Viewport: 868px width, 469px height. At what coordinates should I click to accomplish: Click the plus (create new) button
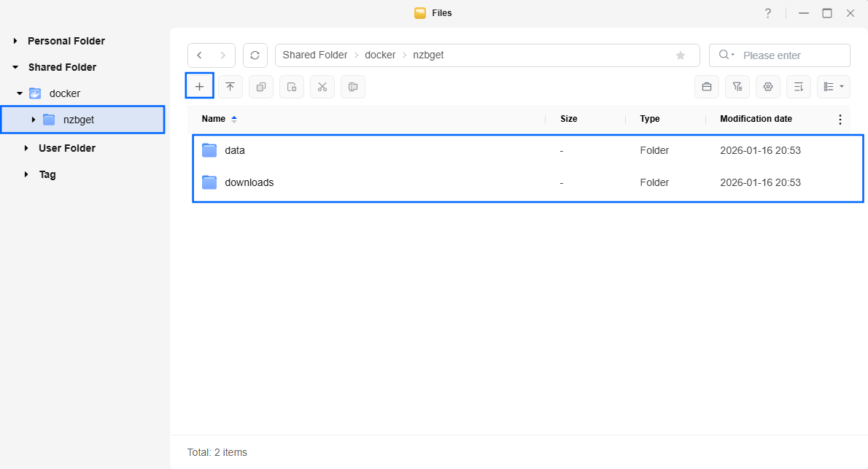[199, 87]
